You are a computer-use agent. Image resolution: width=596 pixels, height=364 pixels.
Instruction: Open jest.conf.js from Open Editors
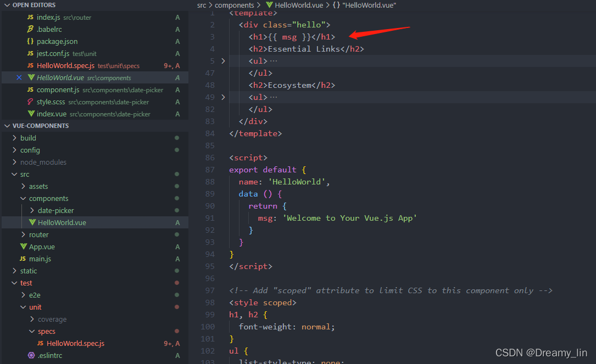[95, 54]
